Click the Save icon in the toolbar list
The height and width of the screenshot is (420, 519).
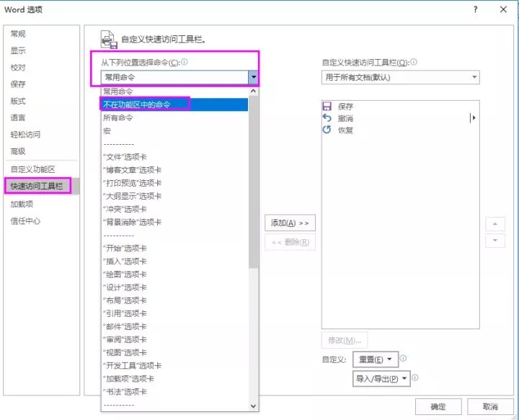[x=327, y=106]
